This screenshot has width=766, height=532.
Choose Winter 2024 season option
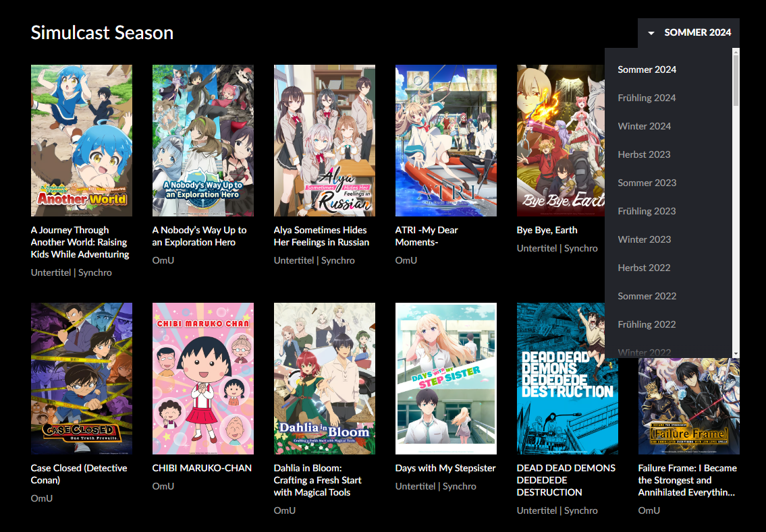[644, 126]
